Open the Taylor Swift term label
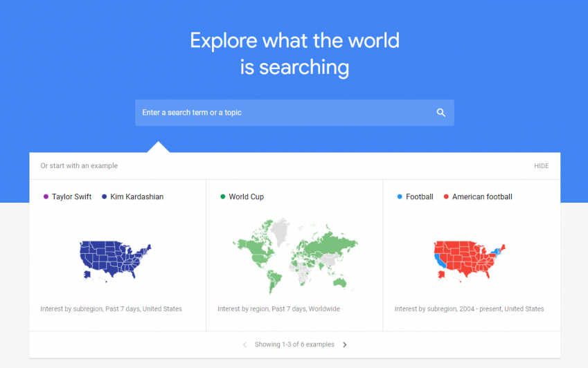 point(71,196)
